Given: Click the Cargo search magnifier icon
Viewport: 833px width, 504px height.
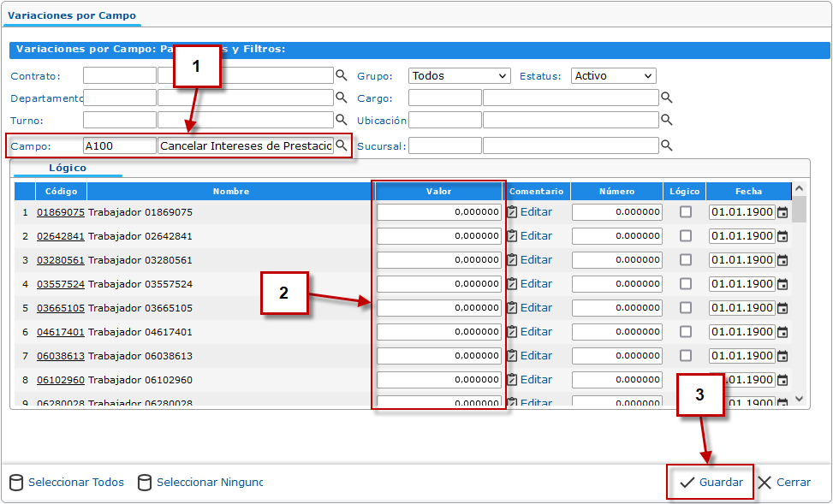Looking at the screenshot, I should click(666, 98).
